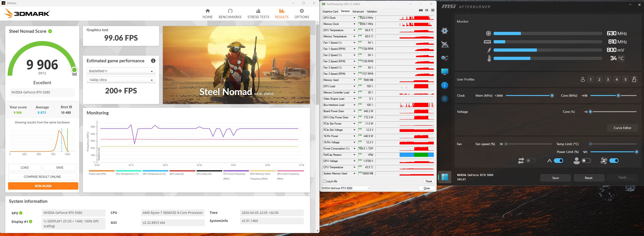
Task: Click the SAVE button in 3DMark
Action: (60, 168)
